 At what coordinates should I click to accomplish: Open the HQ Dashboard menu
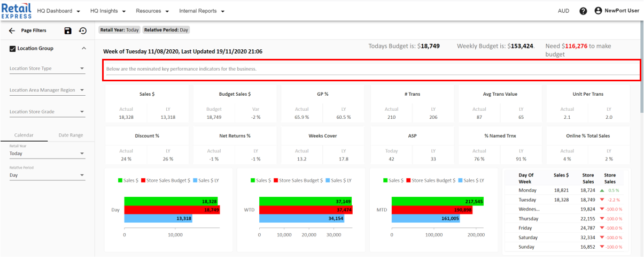point(58,11)
